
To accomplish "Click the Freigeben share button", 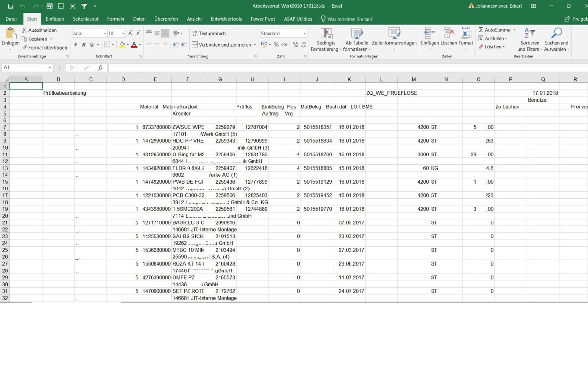I will [x=576, y=19].
